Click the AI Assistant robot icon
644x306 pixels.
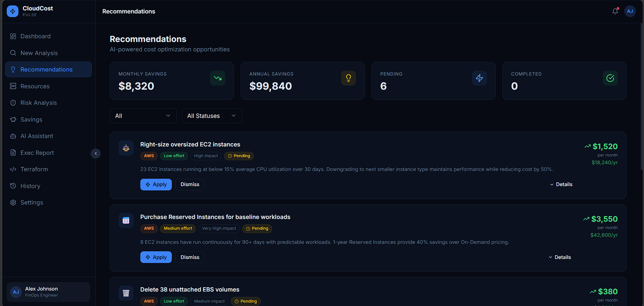pos(13,136)
